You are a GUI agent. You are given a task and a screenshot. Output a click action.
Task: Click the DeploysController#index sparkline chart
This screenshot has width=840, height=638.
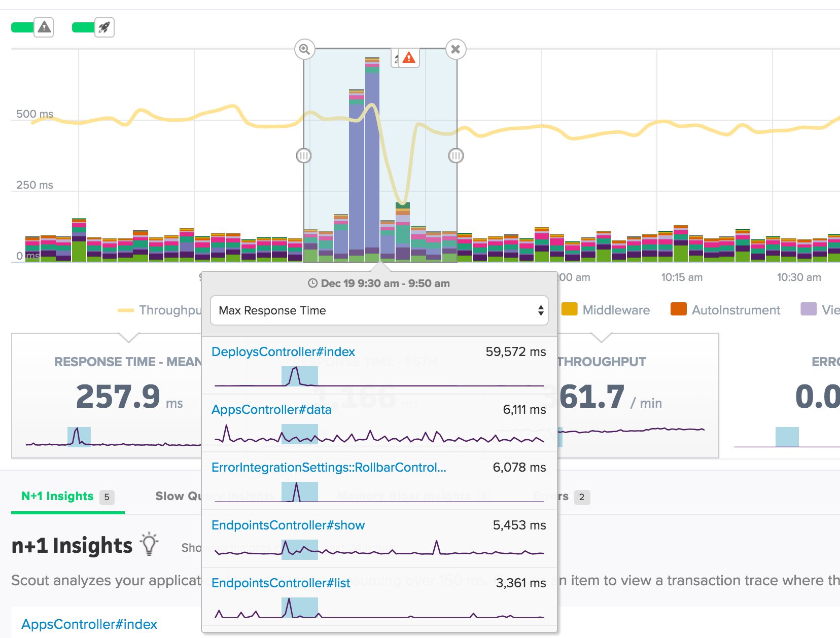(379, 377)
